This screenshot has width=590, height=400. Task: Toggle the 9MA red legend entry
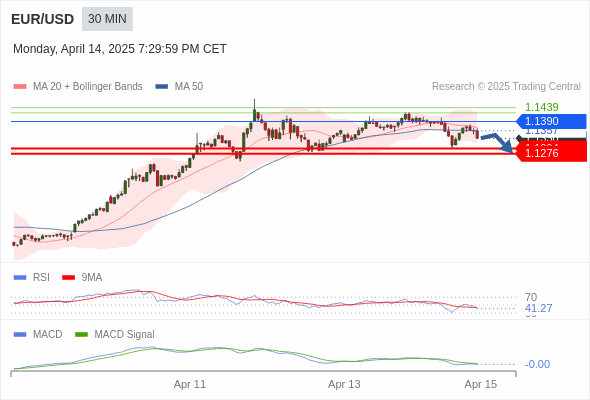(x=82, y=278)
